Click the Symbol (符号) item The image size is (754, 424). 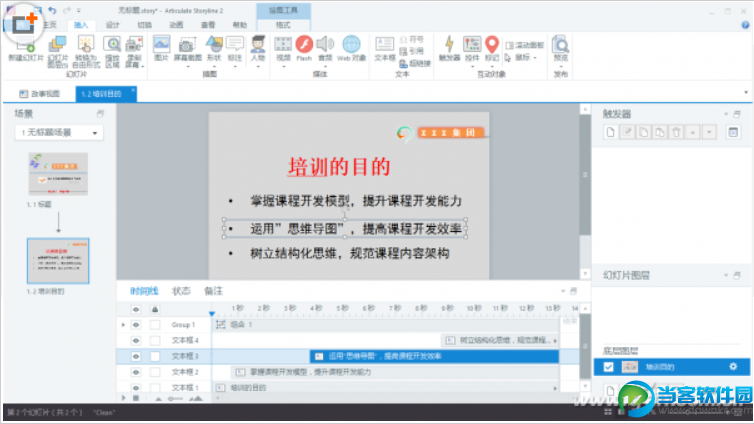(x=412, y=39)
